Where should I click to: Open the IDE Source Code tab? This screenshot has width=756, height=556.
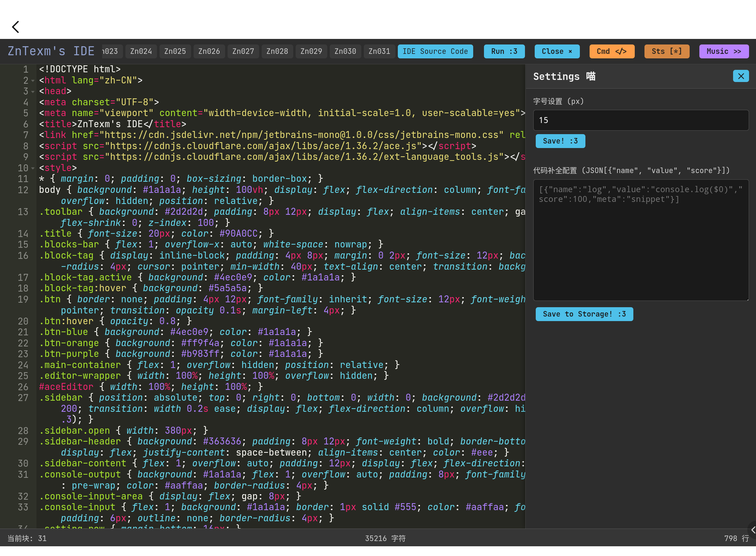[x=435, y=51]
